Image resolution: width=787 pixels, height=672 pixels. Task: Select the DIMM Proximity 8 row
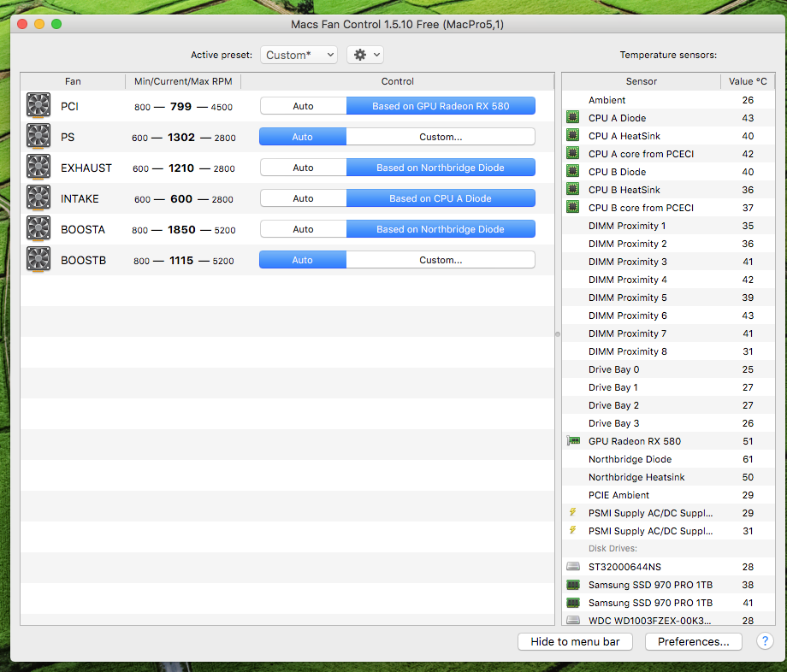pos(668,351)
